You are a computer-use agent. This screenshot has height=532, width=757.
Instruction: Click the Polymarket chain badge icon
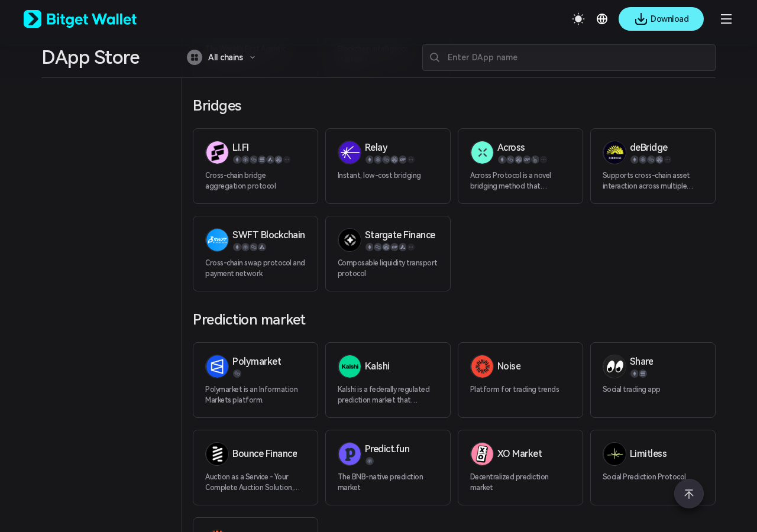237,374
